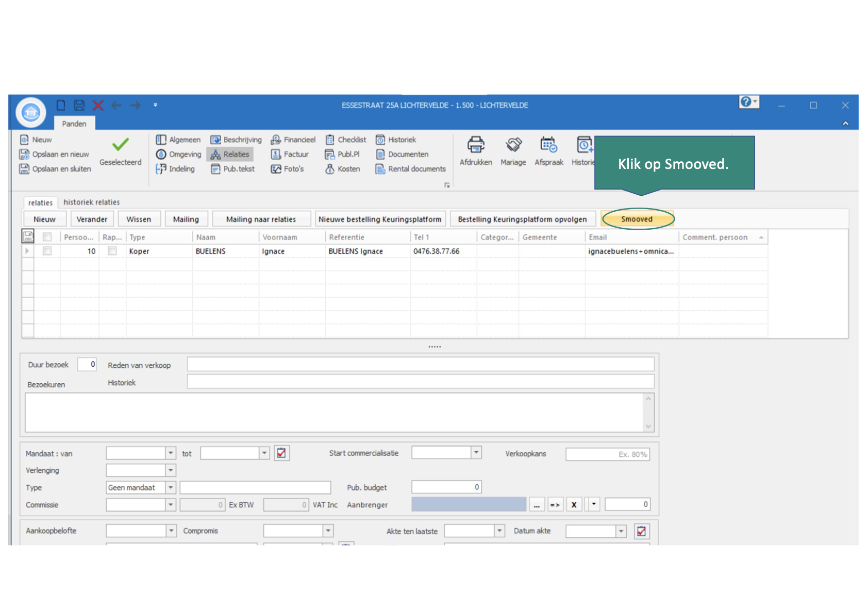Click the grid save layout icon

click(28, 236)
